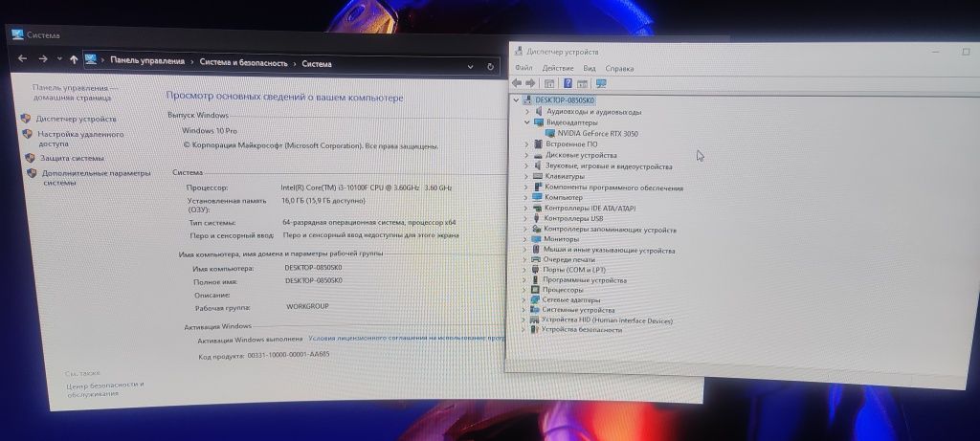The width and height of the screenshot is (980, 441).
Task: Expand the Встроенное ПО category
Action: pos(527,143)
